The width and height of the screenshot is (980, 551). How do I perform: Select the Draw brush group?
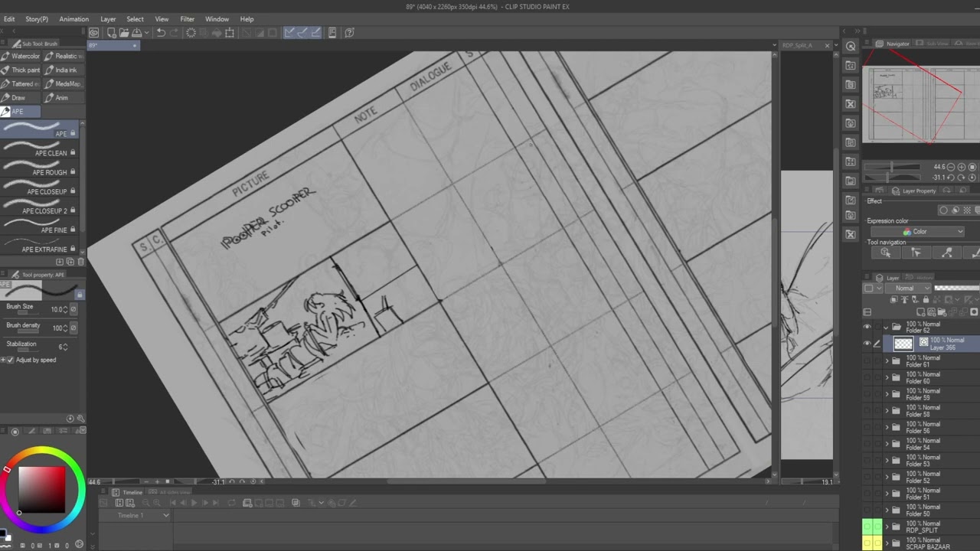click(21, 97)
